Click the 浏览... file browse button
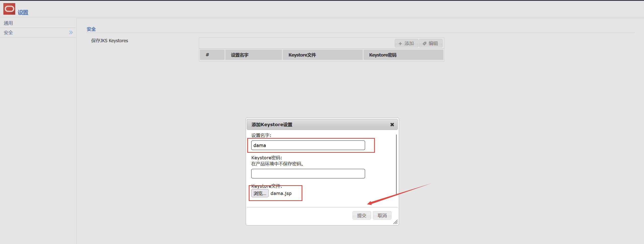Screen dimensions: 644x244 [260, 193]
